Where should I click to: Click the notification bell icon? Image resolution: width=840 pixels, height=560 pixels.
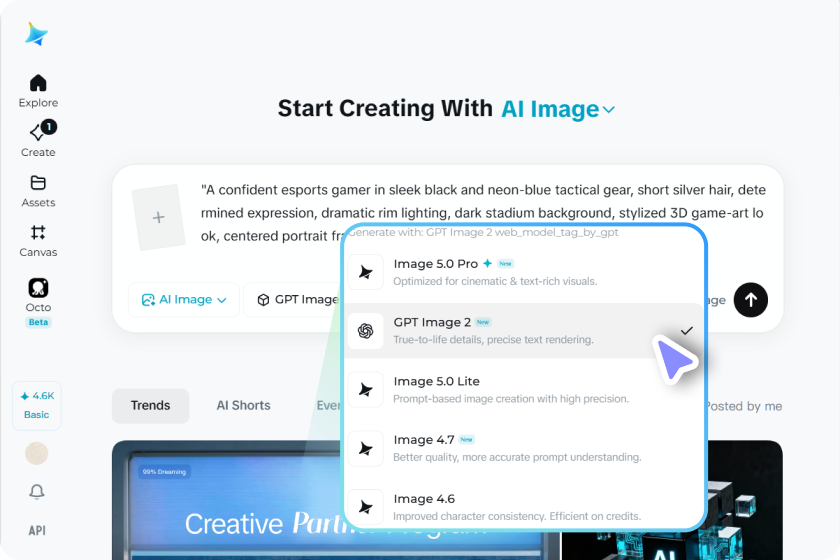pyautogui.click(x=37, y=491)
